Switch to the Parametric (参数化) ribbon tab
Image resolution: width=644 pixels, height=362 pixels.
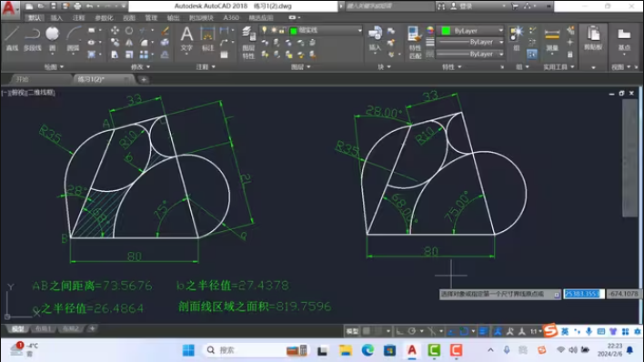tap(104, 17)
